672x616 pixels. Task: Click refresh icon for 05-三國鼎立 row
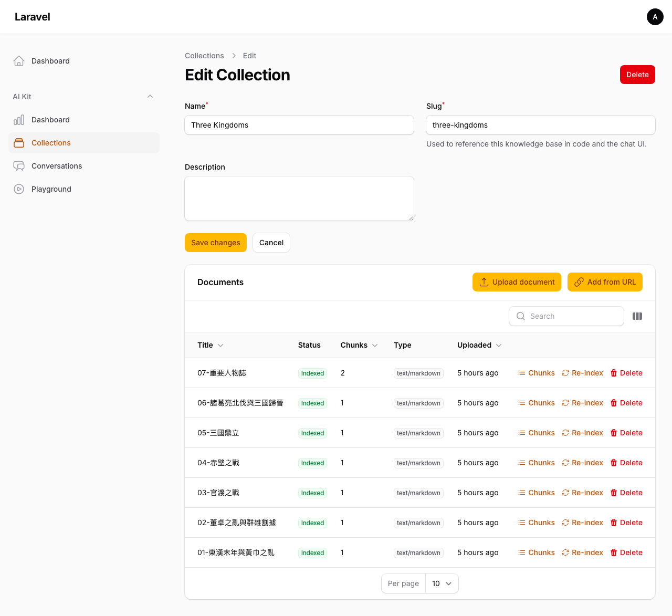point(565,433)
